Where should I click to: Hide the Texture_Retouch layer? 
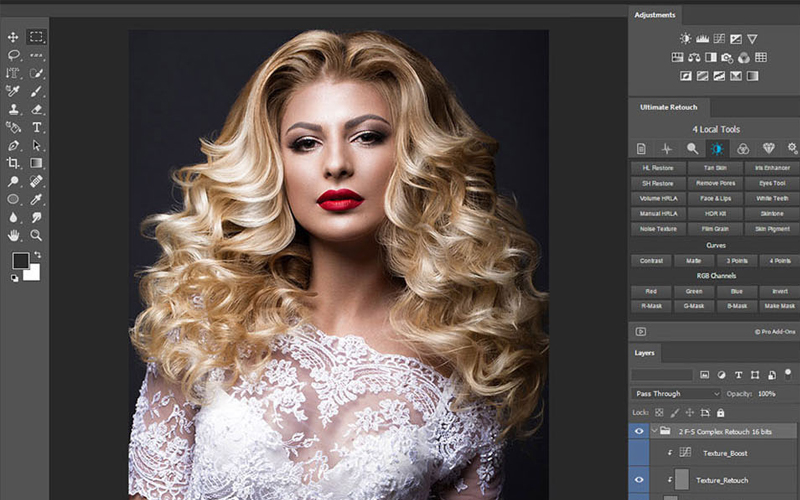click(639, 480)
